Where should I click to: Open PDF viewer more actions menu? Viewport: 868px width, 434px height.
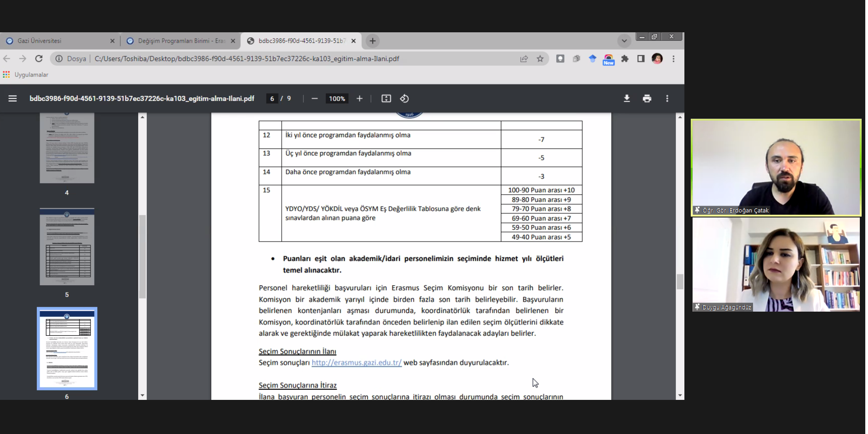667,99
